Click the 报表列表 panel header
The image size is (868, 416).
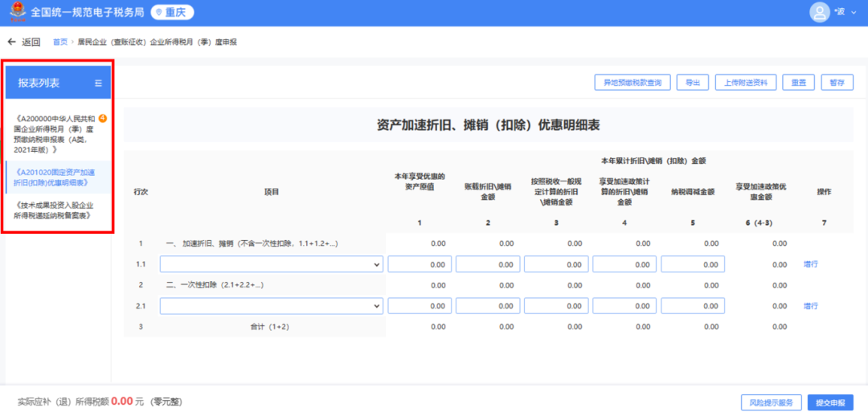coord(58,83)
